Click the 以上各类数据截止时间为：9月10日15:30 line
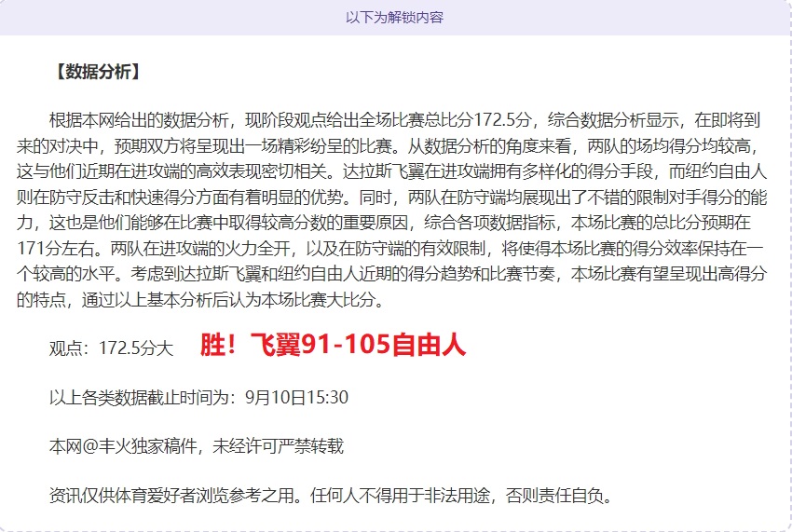Screen dimensions: 792x532 (x=198, y=397)
